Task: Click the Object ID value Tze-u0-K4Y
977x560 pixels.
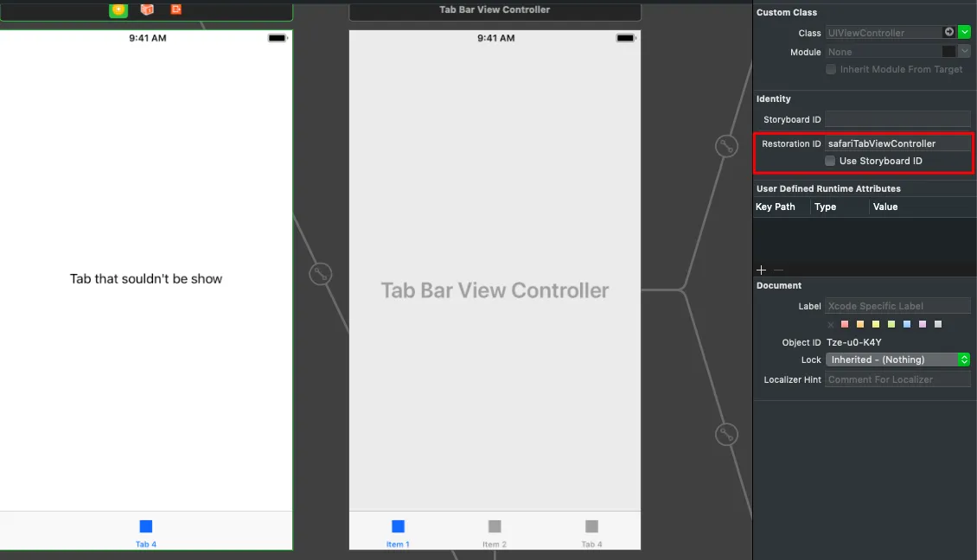Action: [x=853, y=342]
